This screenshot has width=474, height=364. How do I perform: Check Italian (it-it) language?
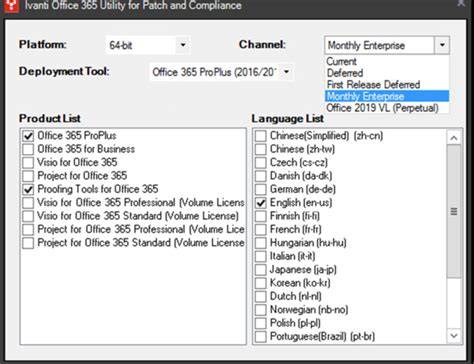coord(261,256)
